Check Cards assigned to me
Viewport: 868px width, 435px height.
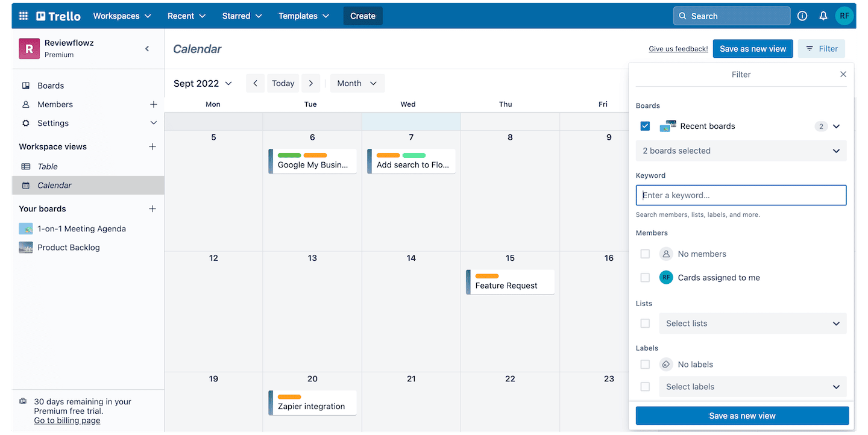coord(645,278)
